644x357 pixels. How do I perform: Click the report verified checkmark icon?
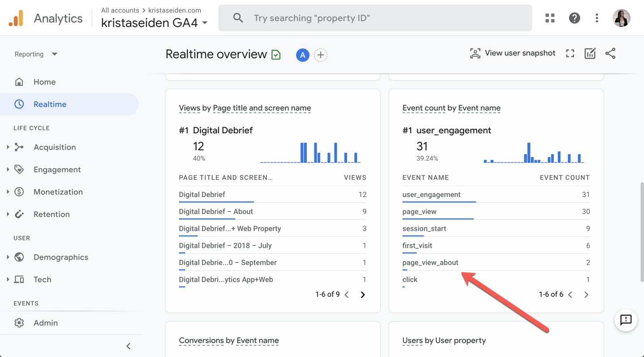point(276,55)
